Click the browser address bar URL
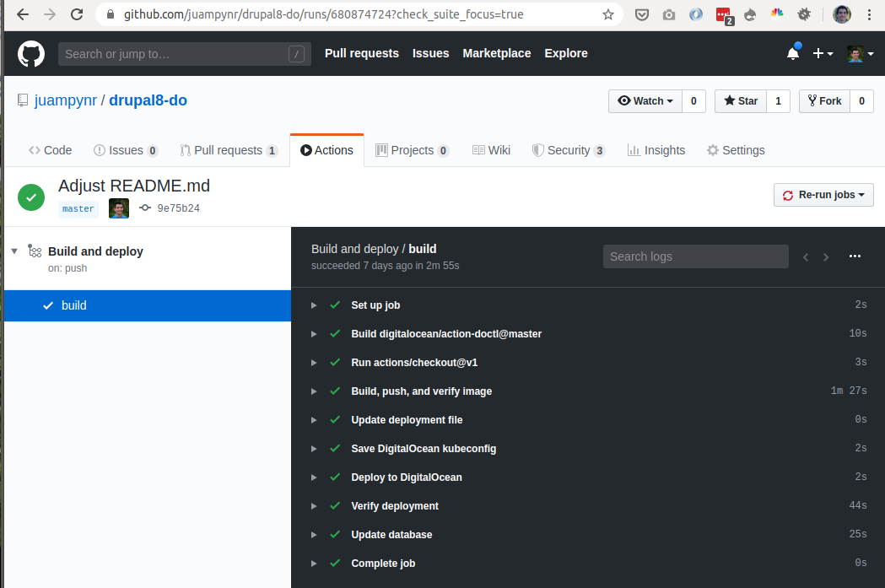 pos(323,14)
